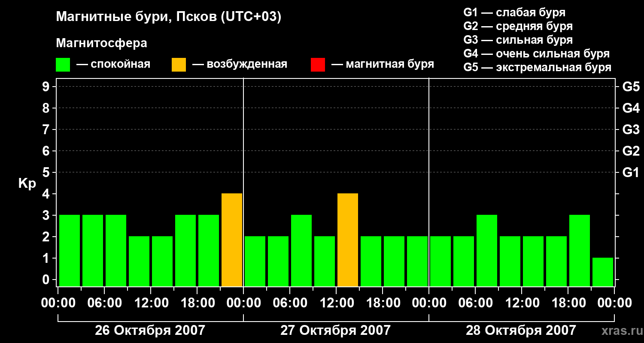Click the 'G4' tick label on the right axis
The width and height of the screenshot is (644, 343).
631,108
